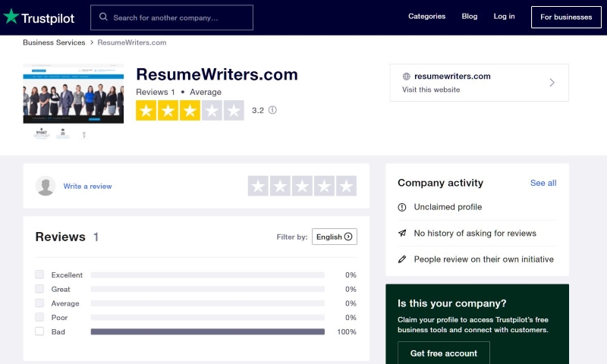Image resolution: width=607 pixels, height=364 pixels.
Task: Click the For businesses button
Action: point(566,17)
